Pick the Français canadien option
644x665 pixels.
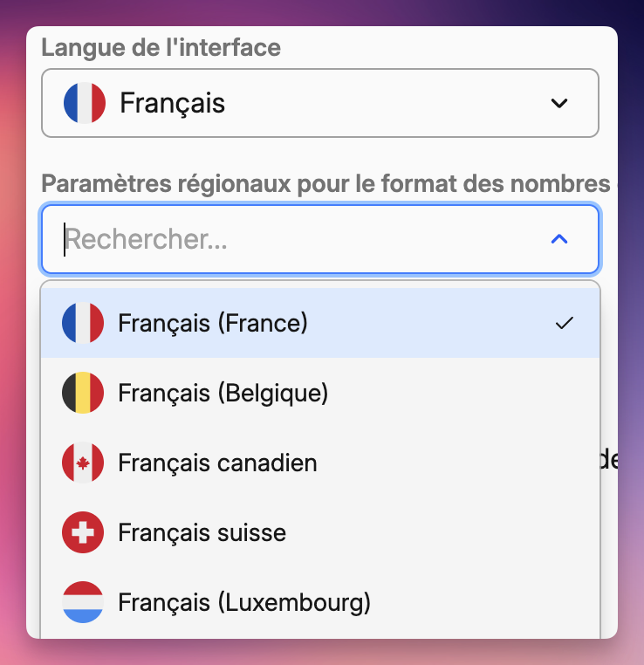217,463
